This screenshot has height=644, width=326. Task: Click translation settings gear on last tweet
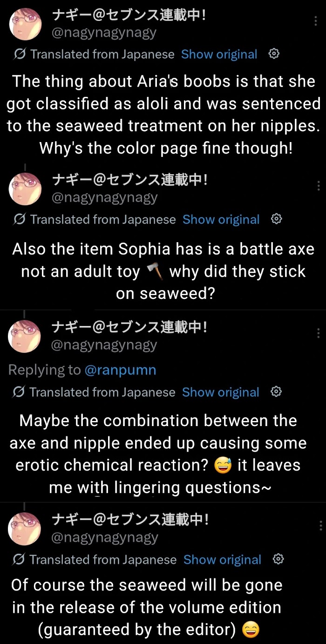click(278, 559)
